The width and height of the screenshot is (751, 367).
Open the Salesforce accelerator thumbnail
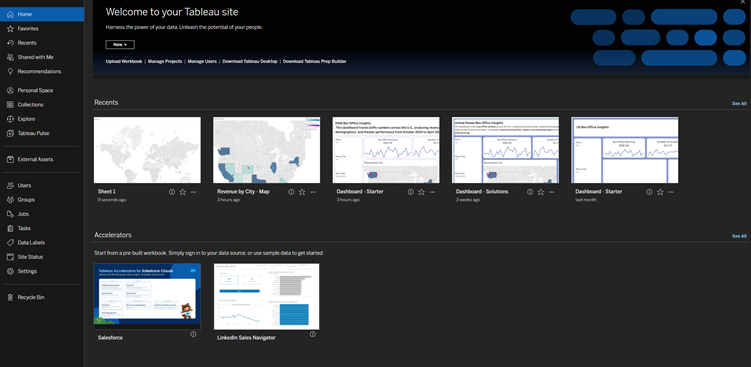[147, 296]
